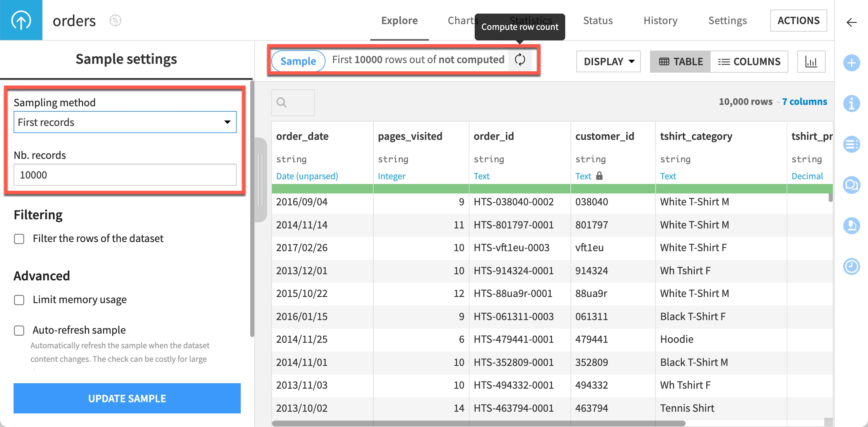Click cell 88ua9r
The image size is (868, 427).
(x=613, y=294)
